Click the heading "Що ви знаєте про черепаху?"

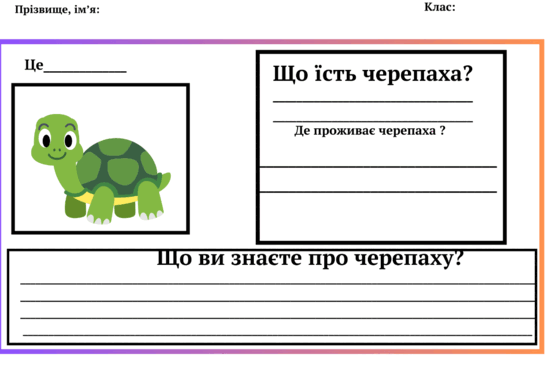pyautogui.click(x=310, y=258)
